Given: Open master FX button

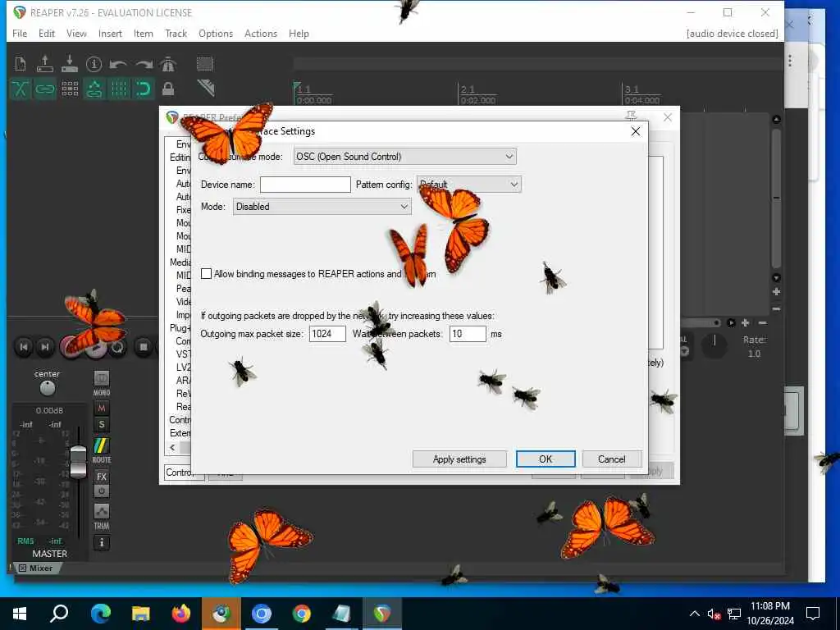Looking at the screenshot, I should pos(101,477).
